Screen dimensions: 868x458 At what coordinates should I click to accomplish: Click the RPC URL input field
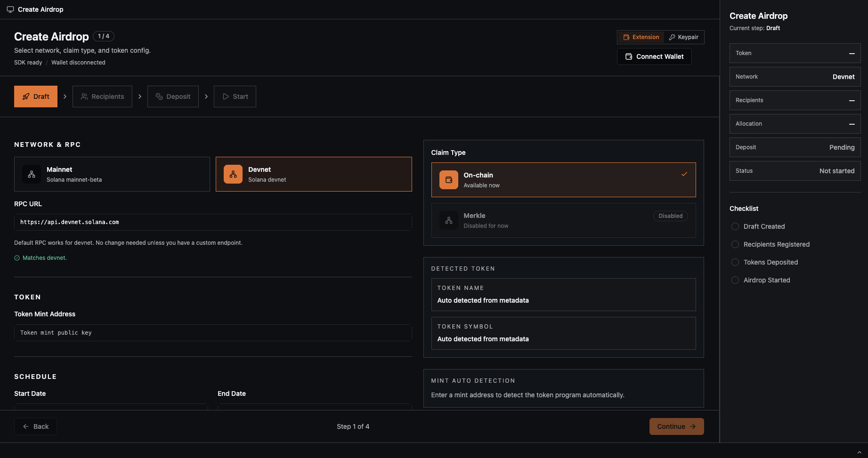[x=213, y=222]
